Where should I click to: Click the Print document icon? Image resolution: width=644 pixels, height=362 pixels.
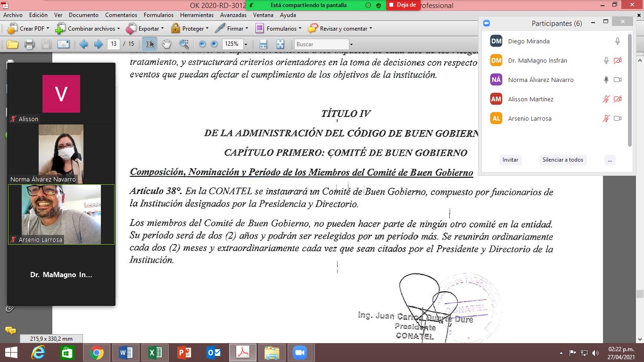click(29, 44)
